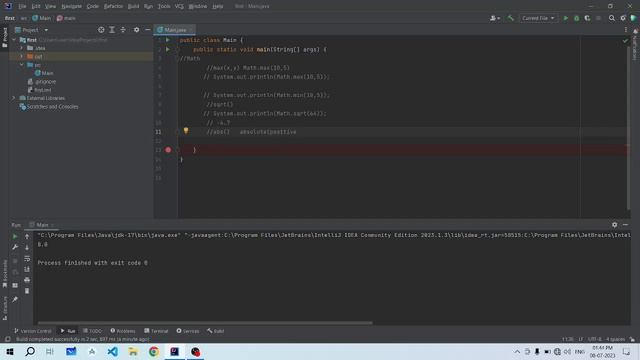640x360 pixels.
Task: Open Problems tool window
Action: (123, 331)
